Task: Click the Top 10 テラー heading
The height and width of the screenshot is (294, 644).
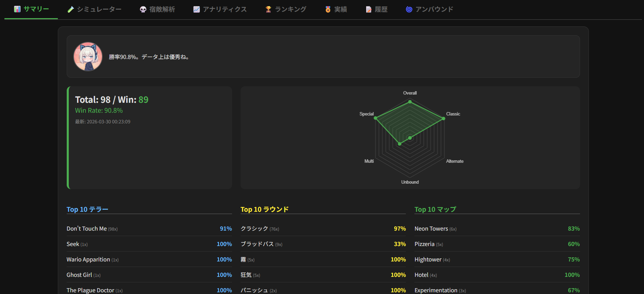Action: click(x=88, y=209)
